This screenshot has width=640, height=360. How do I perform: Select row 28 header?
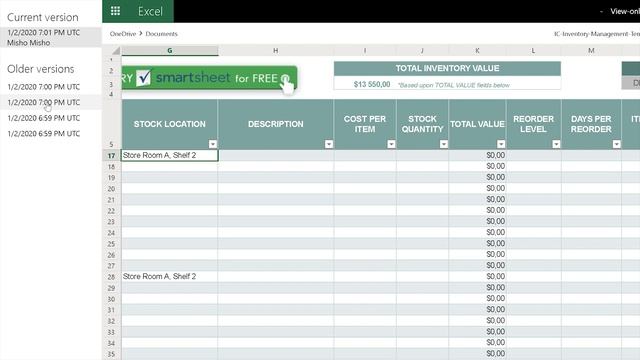[x=111, y=277]
